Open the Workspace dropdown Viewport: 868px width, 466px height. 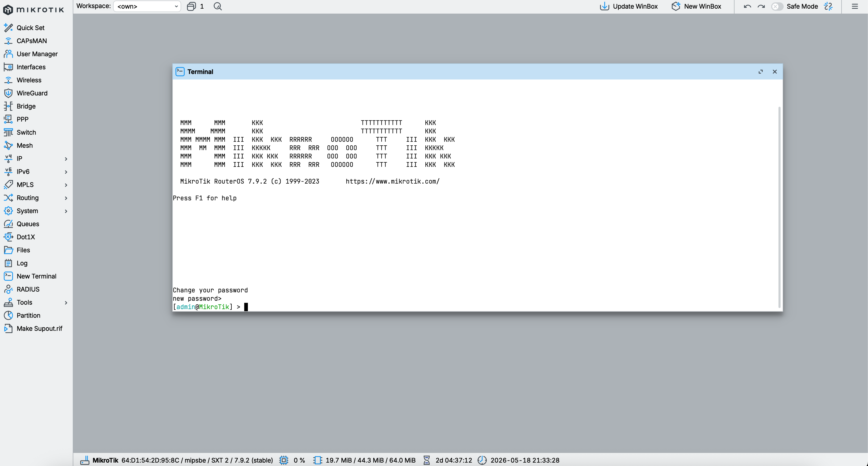click(147, 6)
